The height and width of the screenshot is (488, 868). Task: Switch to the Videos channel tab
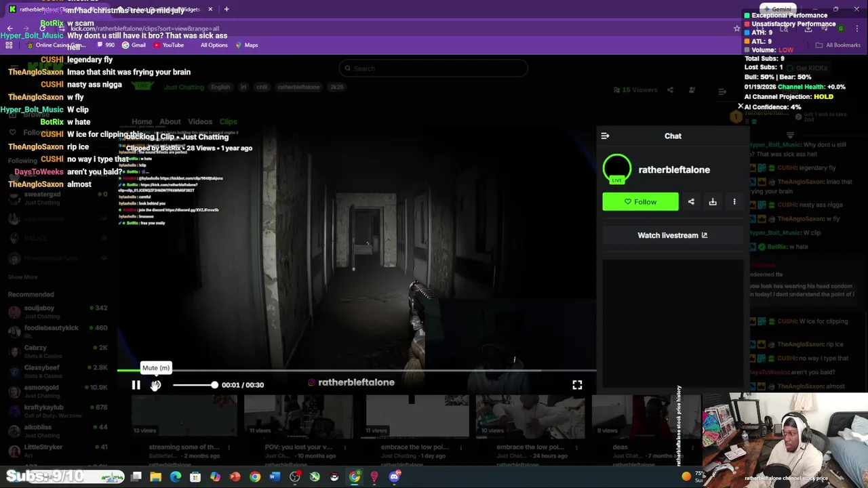[x=200, y=122]
